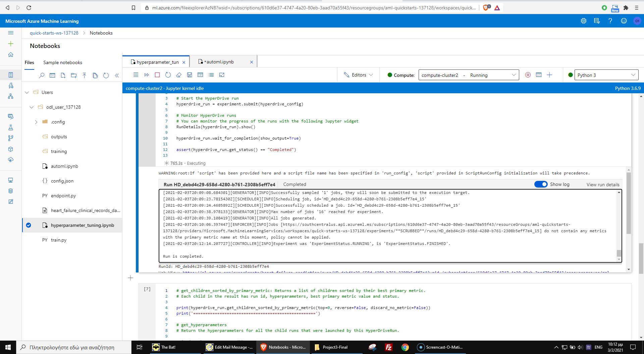Image resolution: width=644 pixels, height=354 pixels.
Task: Open Chrome from the taskbar
Action: point(405,347)
